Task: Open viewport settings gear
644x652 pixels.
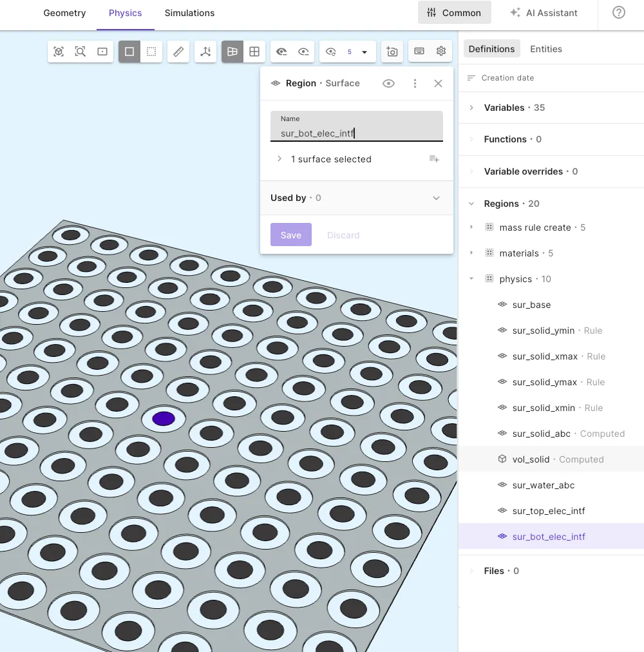Action: pyautogui.click(x=441, y=51)
